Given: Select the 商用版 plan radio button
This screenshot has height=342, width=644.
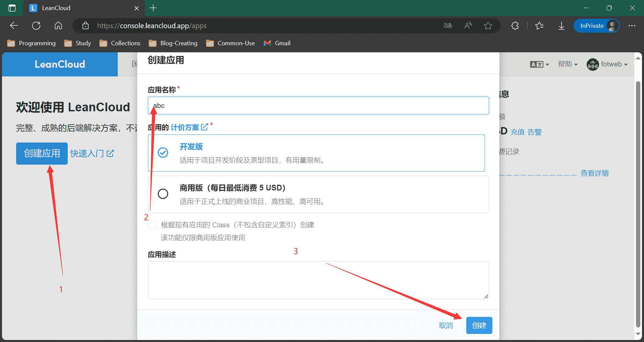Looking at the screenshot, I should [163, 194].
